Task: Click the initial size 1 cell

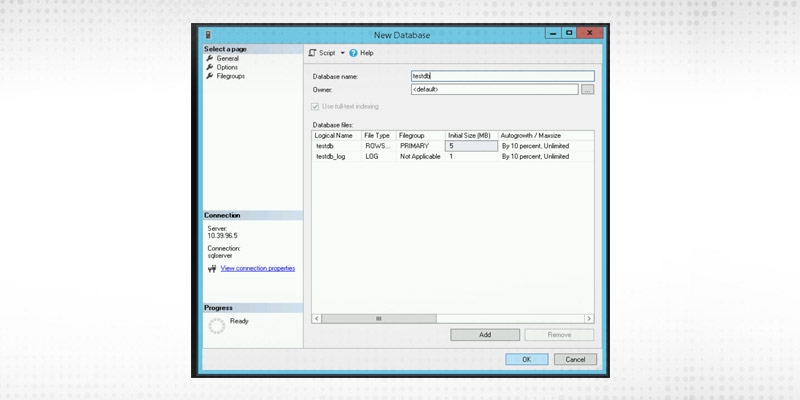Action: point(471,157)
